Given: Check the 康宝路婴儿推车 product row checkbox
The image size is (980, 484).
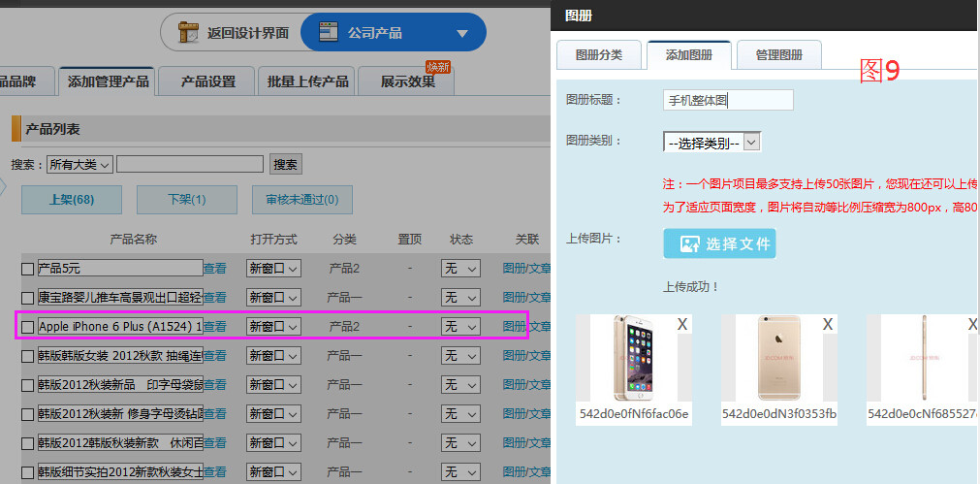Looking at the screenshot, I should coord(27,298).
